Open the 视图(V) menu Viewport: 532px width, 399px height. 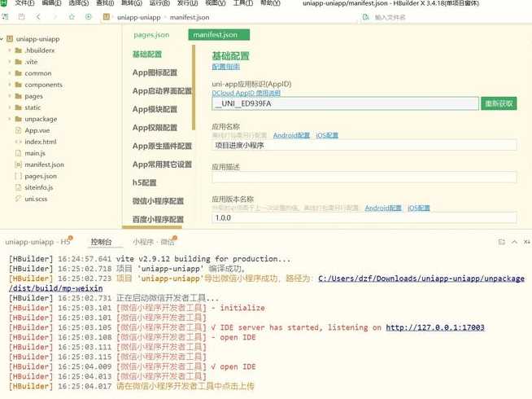point(216,3)
